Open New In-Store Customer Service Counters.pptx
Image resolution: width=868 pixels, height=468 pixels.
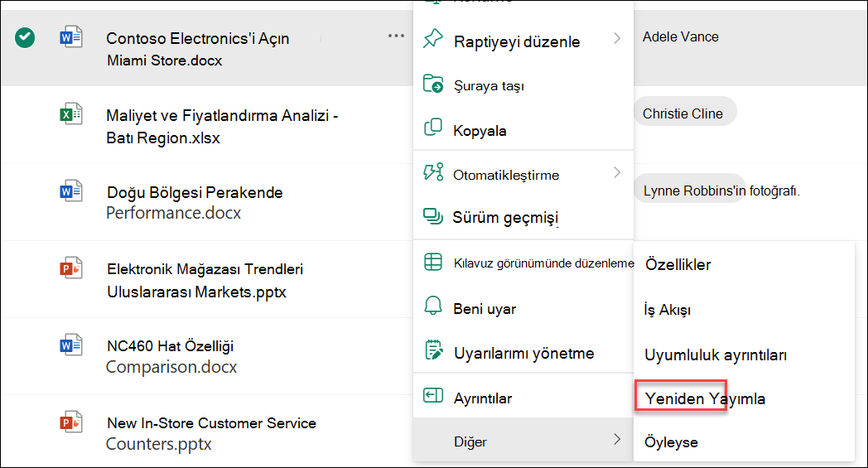click(211, 433)
